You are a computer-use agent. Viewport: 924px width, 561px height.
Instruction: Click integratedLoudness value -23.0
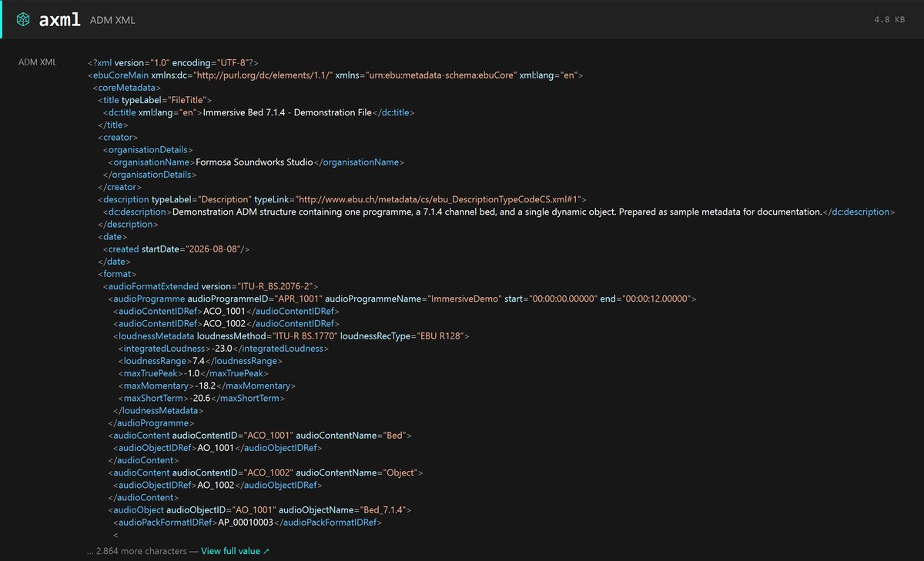click(223, 349)
